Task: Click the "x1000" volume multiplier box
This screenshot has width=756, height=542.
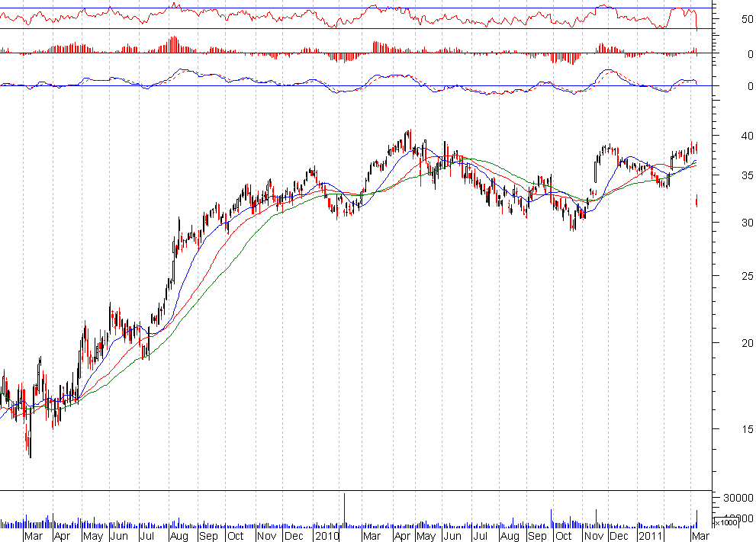Action: click(726, 522)
